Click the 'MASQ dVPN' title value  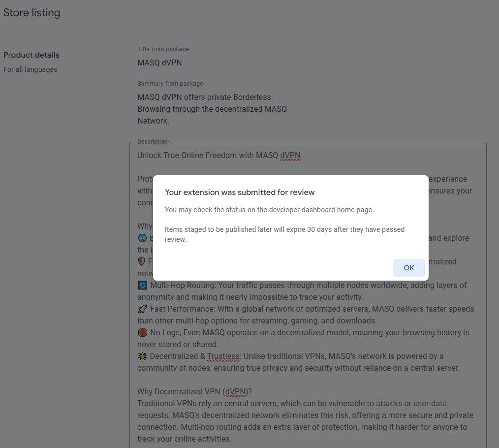[160, 63]
